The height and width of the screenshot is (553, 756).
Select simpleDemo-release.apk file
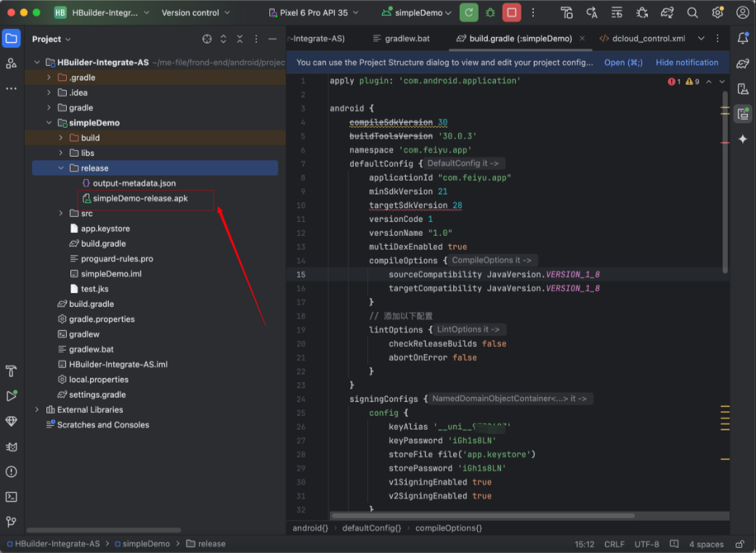[140, 198]
